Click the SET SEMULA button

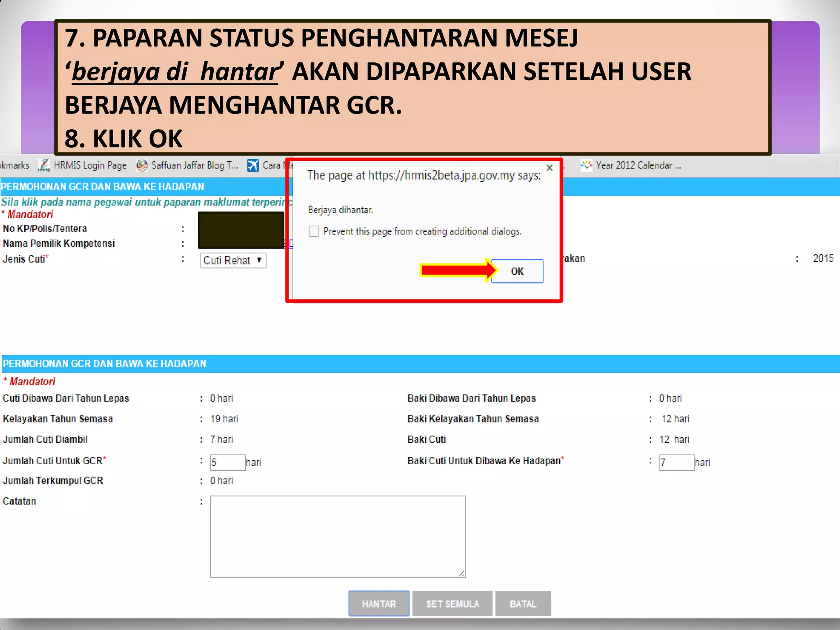pyautogui.click(x=452, y=603)
